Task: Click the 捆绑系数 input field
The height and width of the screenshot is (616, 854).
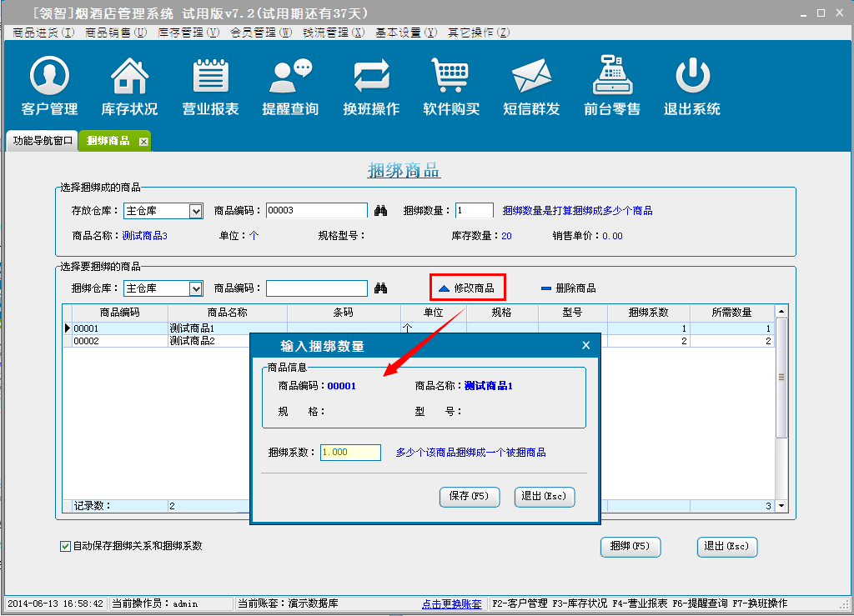Action: (x=350, y=453)
